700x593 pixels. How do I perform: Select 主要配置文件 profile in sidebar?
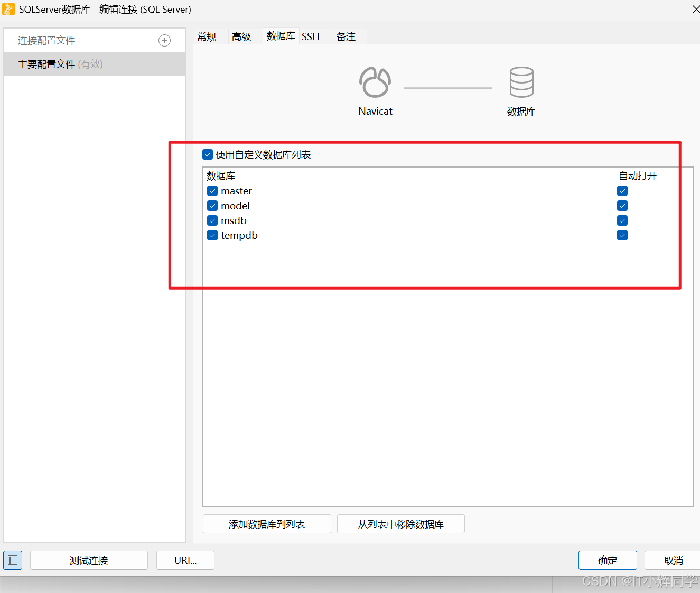pyautogui.click(x=95, y=64)
